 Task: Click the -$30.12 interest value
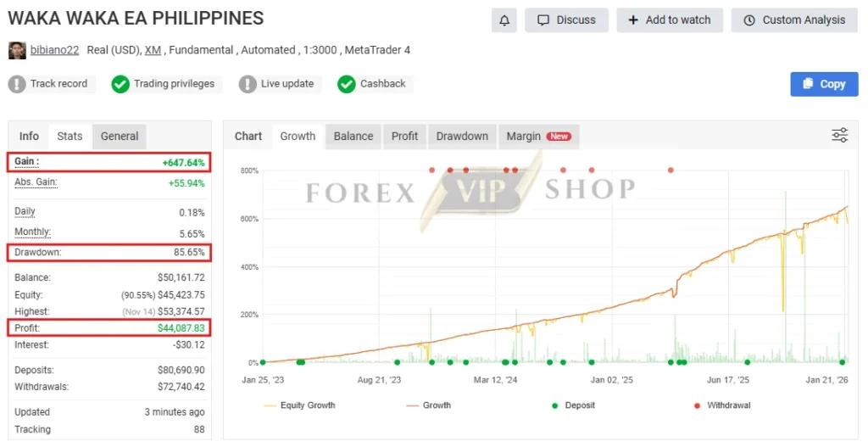coord(189,345)
